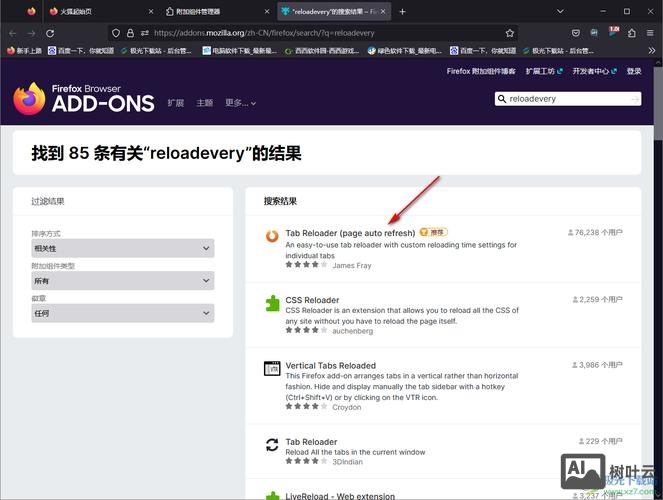The image size is (663, 500).
Task: Click the Tab Reloader circular arrows icon
Action: pos(272,445)
